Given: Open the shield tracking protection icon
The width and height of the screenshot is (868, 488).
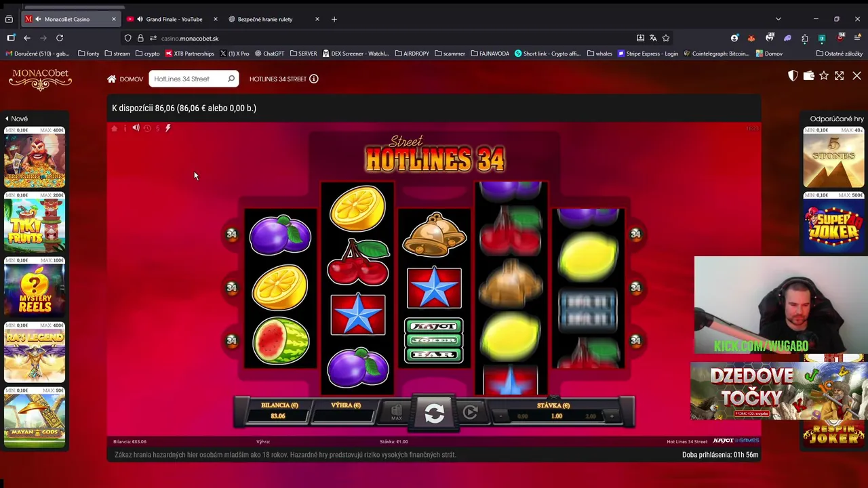Looking at the screenshot, I should (127, 38).
